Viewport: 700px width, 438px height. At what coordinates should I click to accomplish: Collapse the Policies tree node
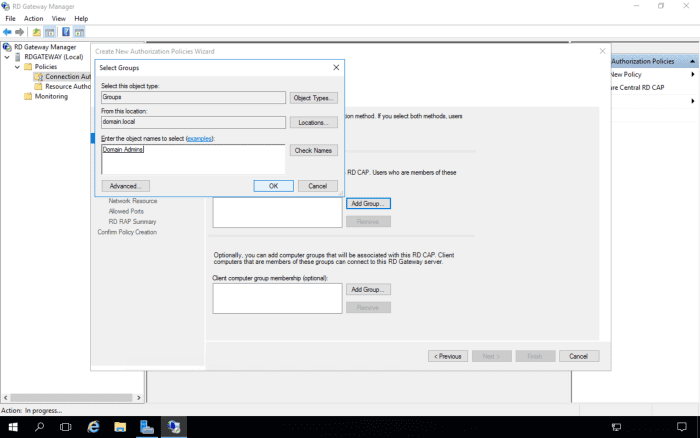coord(17,67)
